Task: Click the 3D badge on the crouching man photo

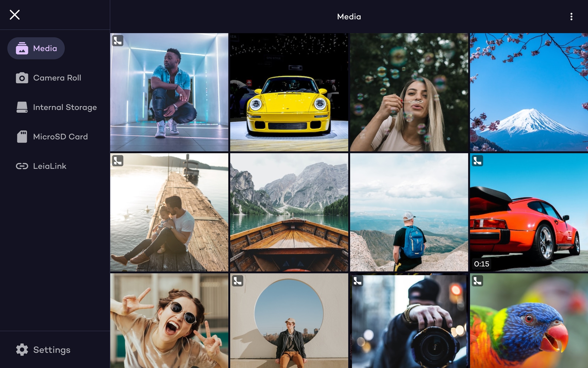Action: pyautogui.click(x=118, y=41)
